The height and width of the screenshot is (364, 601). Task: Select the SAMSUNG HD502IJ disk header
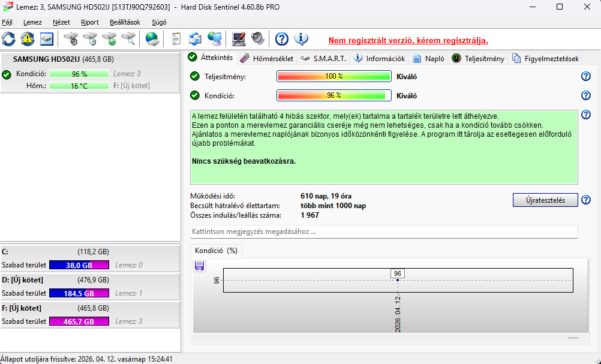[x=63, y=59]
